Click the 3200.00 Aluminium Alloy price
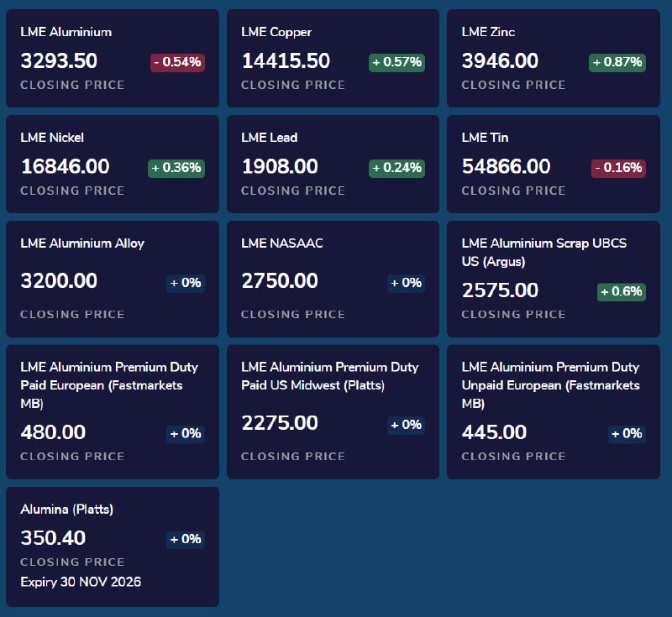This screenshot has height=617, width=672. (x=59, y=281)
